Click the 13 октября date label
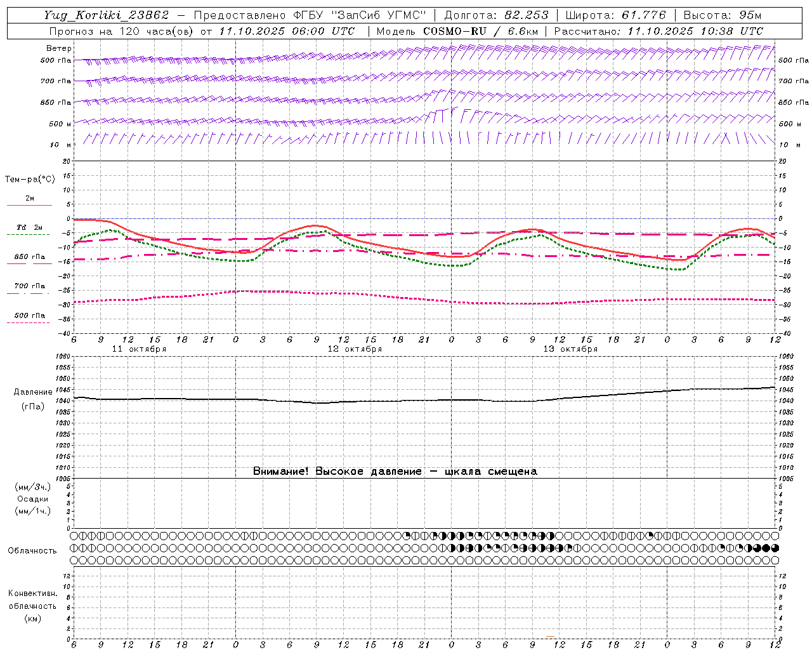Viewport: 812px width, 650px height. pos(570,349)
